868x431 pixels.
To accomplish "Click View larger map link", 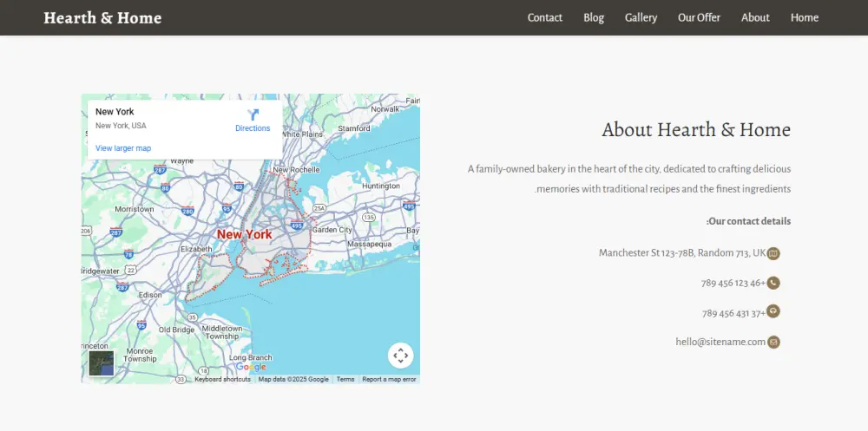I will 123,148.
